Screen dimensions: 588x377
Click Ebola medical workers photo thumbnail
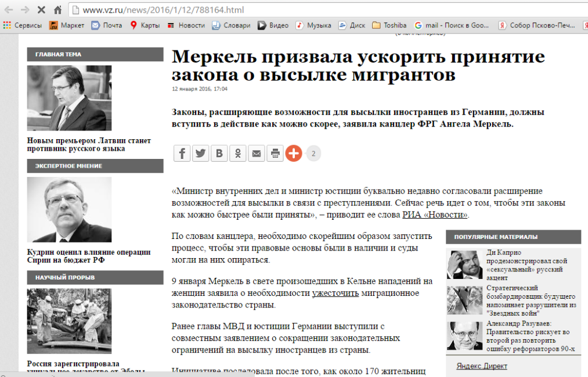(x=70, y=321)
